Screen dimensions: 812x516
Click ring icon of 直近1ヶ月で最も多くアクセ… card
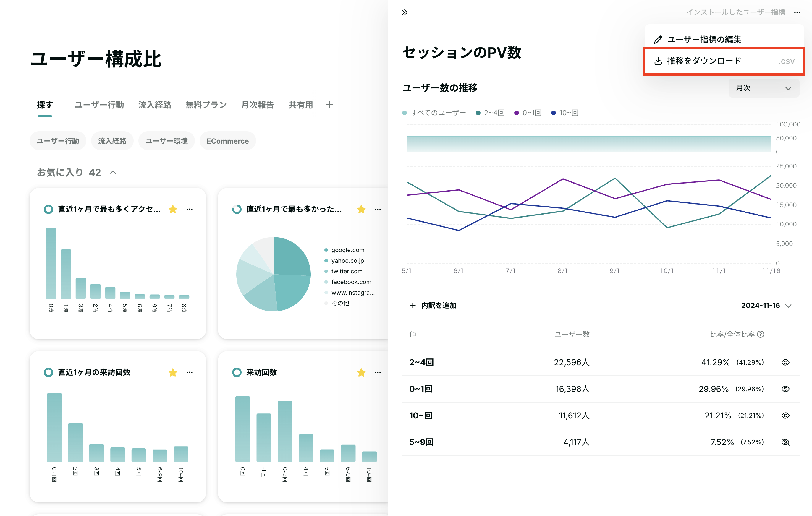coord(48,209)
